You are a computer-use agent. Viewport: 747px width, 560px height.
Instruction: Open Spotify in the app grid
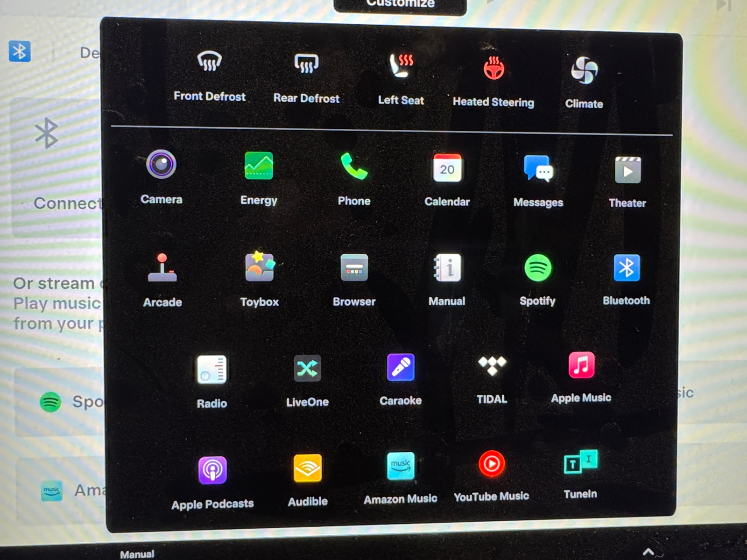(x=538, y=268)
